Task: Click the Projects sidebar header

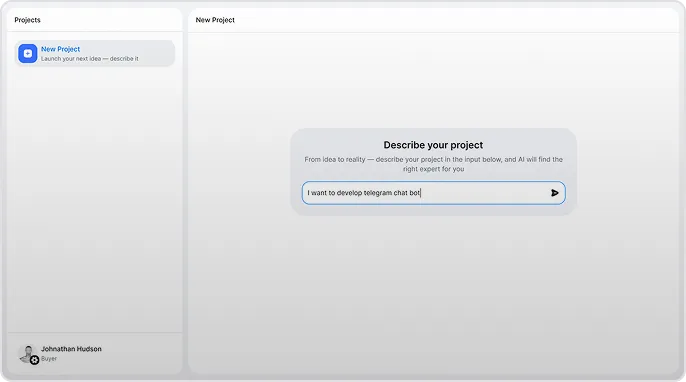Action: coord(27,20)
